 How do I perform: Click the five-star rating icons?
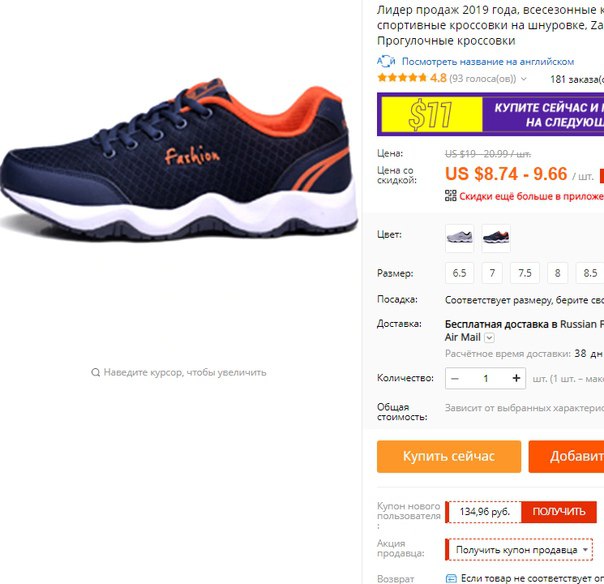point(402,78)
